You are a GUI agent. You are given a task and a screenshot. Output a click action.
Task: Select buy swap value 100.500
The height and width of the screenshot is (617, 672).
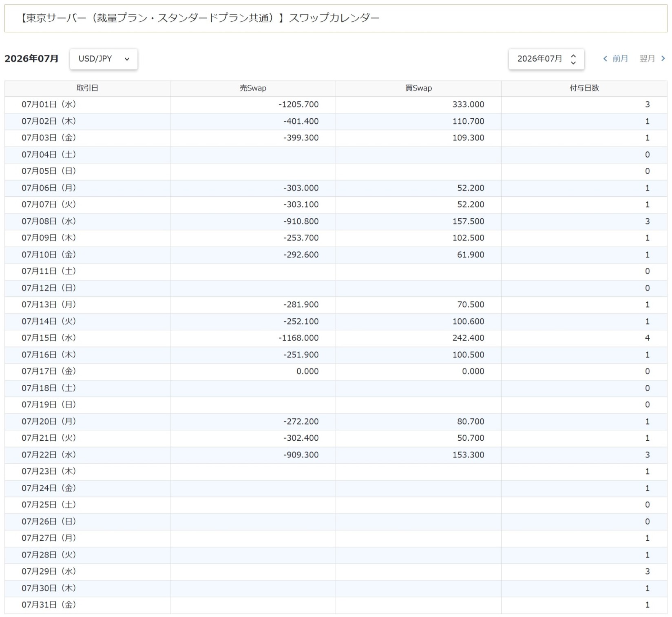(468, 355)
